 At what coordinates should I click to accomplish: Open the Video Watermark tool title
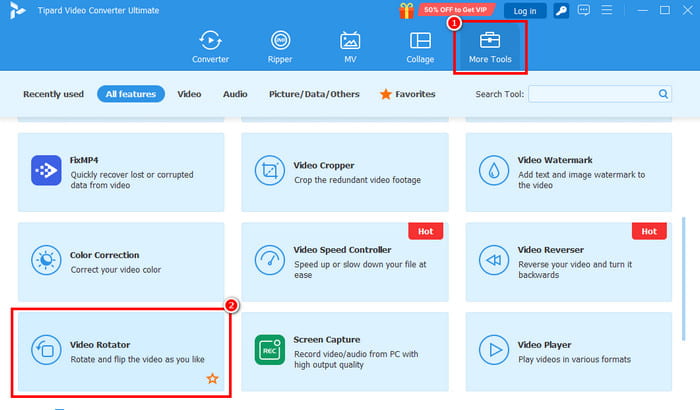555,160
